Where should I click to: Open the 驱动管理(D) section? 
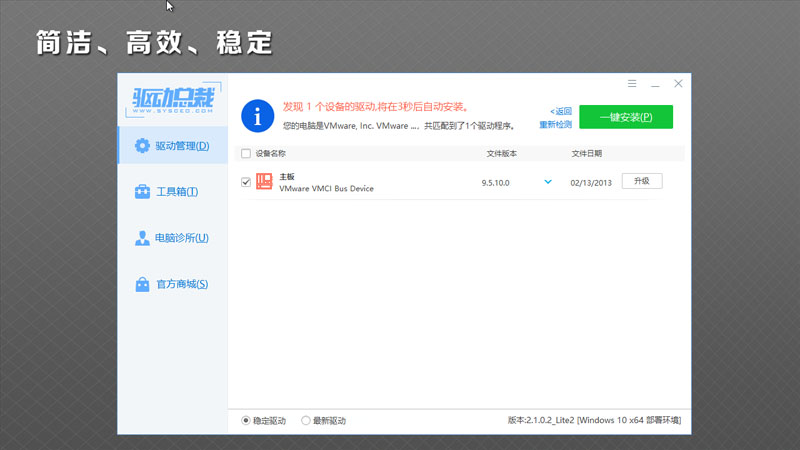173,145
